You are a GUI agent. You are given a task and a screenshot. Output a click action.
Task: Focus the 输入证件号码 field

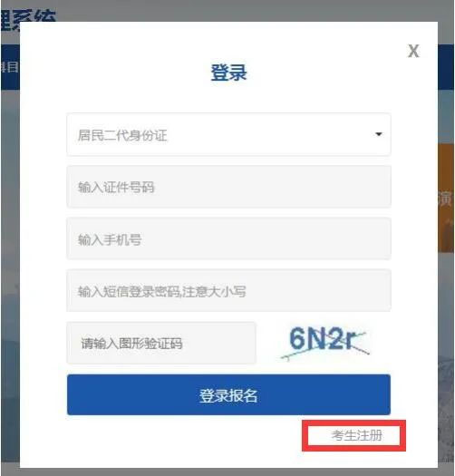pos(228,187)
